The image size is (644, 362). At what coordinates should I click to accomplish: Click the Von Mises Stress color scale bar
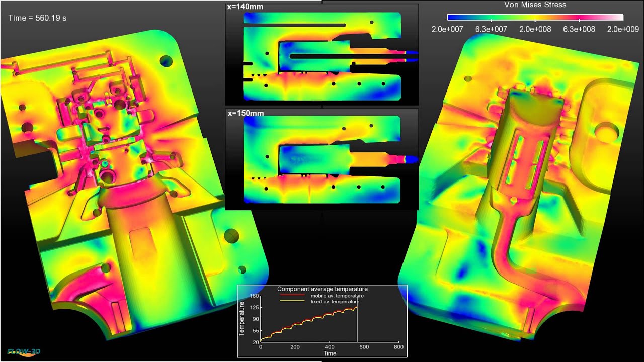[x=535, y=17]
